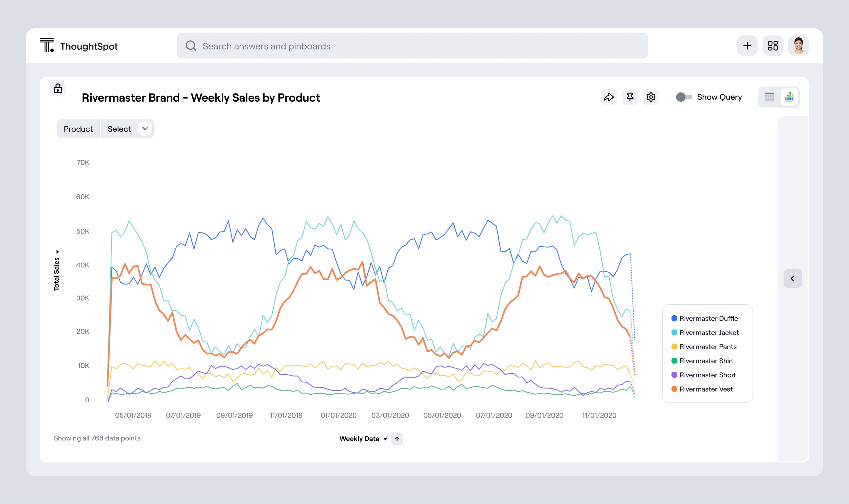
Task: Enable the Show Query toggle
Action: click(683, 97)
